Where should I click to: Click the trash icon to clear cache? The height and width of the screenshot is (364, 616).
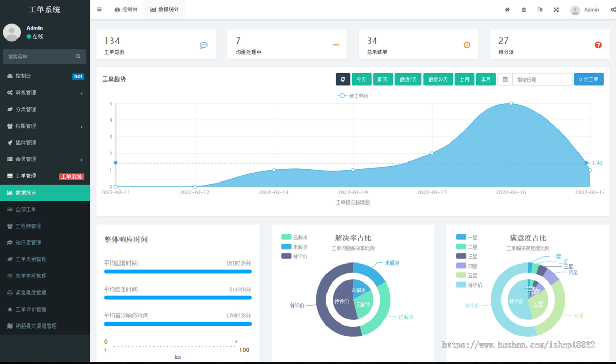click(524, 10)
